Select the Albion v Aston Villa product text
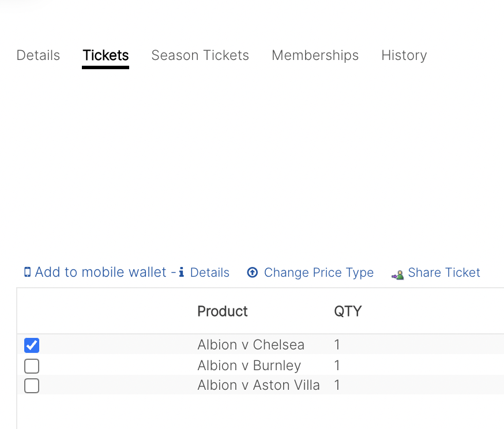 point(259,385)
